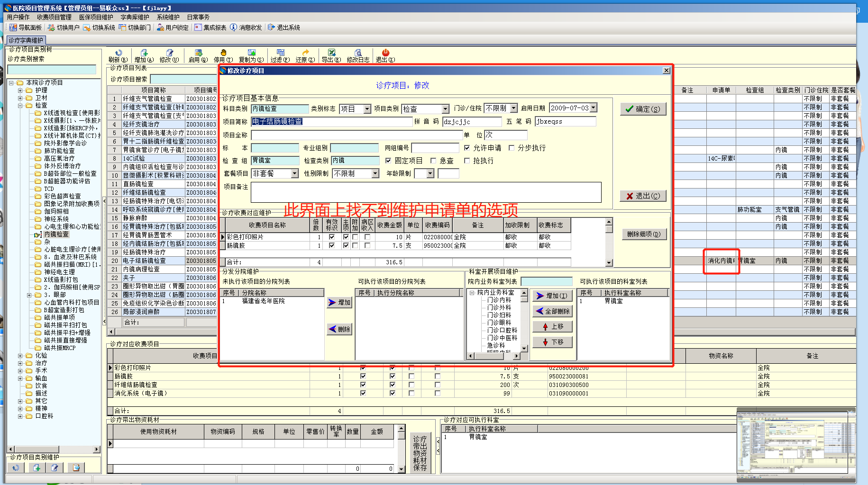This screenshot has width=868, height=485.
Task: Click the 用户锁定 toolbar icon
Action: (160, 27)
